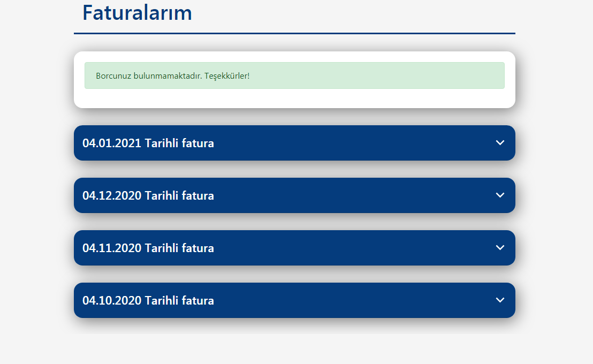The height and width of the screenshot is (364, 593).
Task: Click the gray background below the last invoice
Action: click(x=294, y=348)
